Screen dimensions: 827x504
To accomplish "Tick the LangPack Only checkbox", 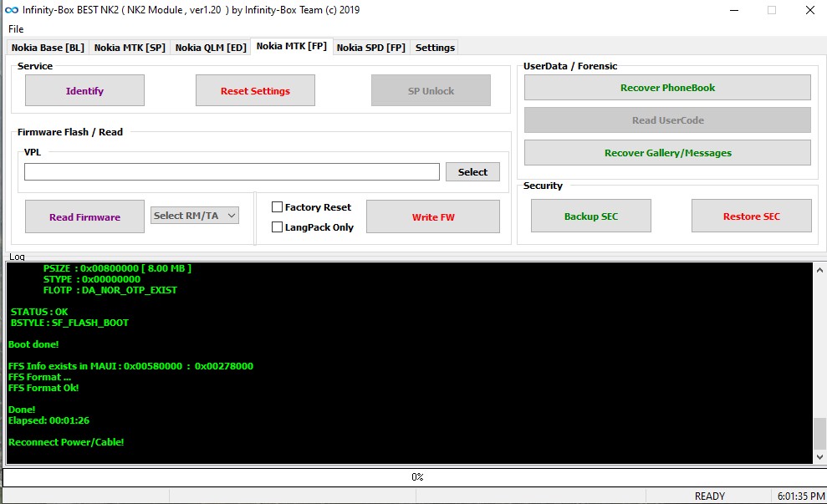I will coord(277,227).
